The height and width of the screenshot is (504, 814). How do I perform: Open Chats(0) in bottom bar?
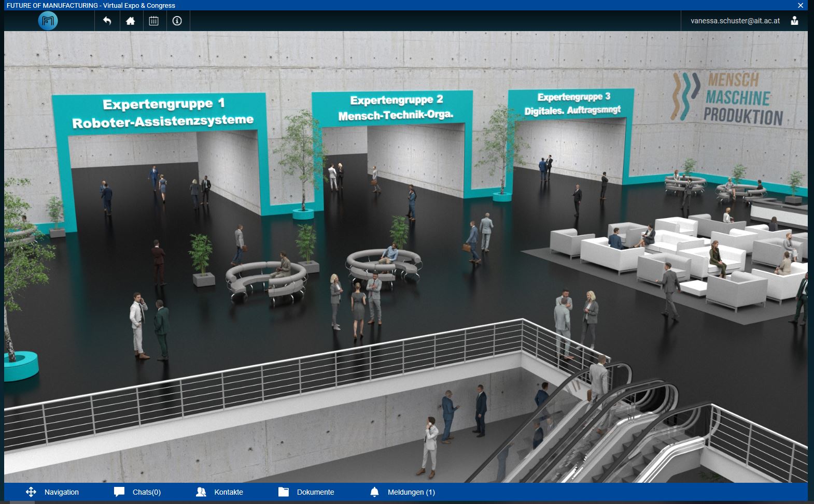[147, 492]
